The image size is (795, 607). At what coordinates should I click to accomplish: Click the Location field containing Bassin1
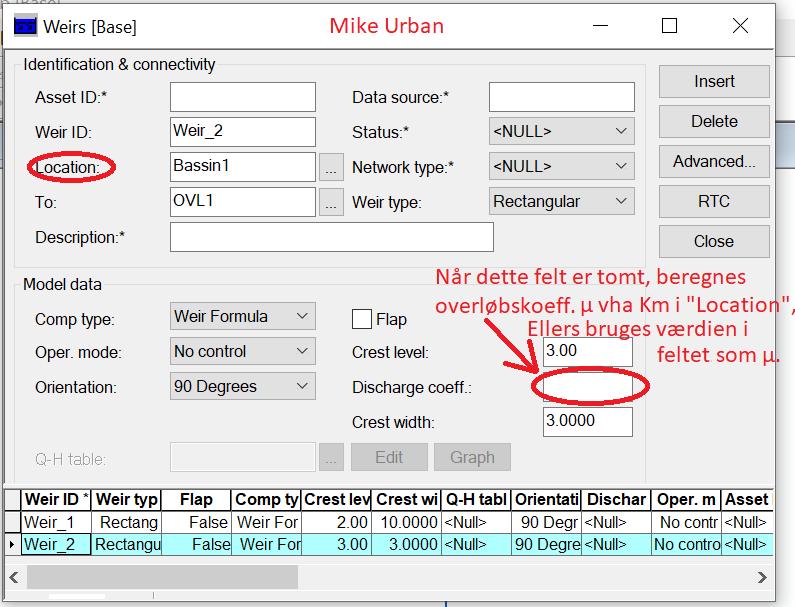(243, 167)
